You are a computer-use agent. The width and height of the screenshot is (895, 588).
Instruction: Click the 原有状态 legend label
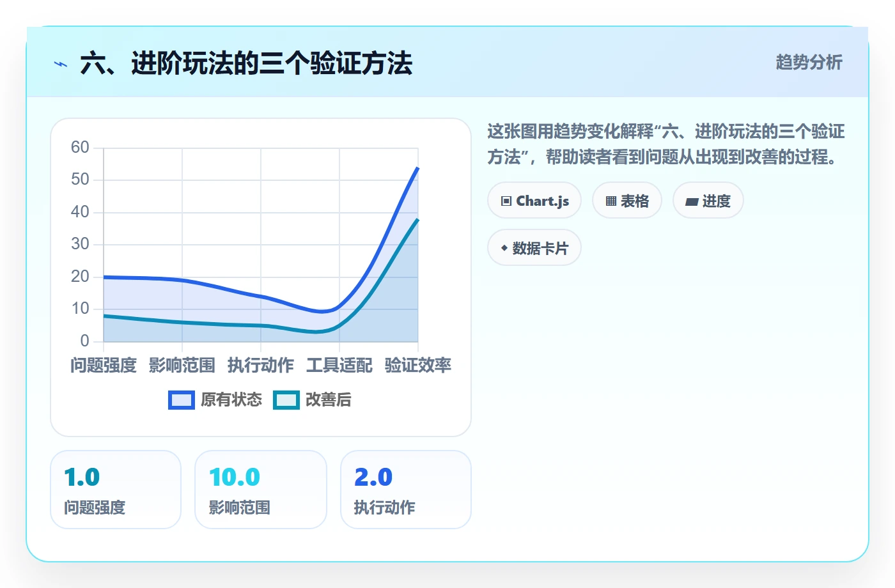(231, 400)
